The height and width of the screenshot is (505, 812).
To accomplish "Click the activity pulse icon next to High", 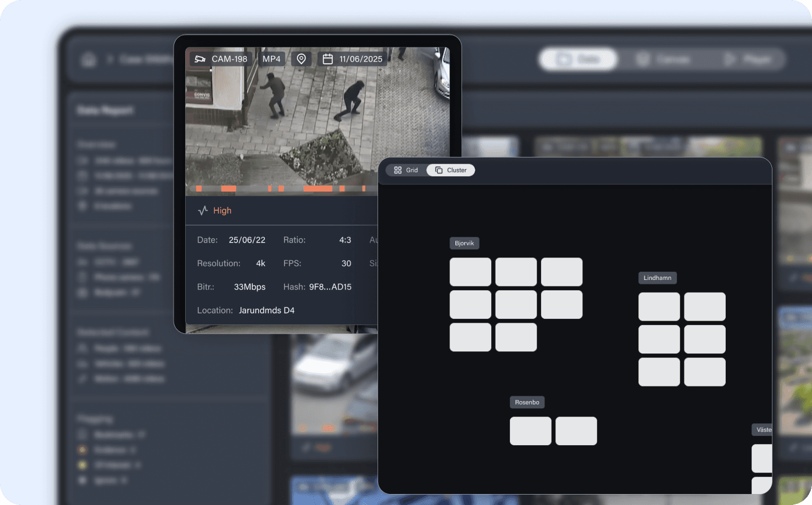I will (x=203, y=211).
